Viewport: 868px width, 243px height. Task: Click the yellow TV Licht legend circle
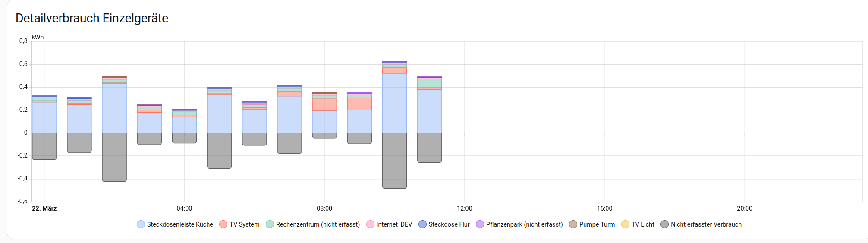625,224
